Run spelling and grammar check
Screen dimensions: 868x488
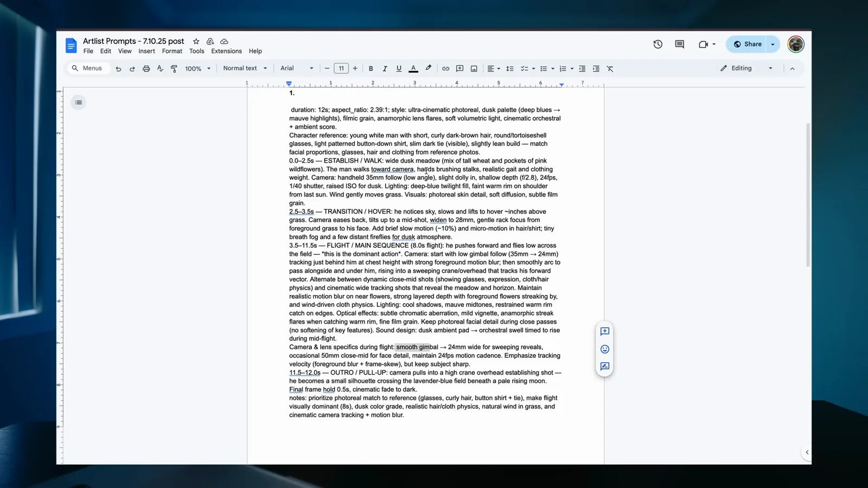(160, 69)
